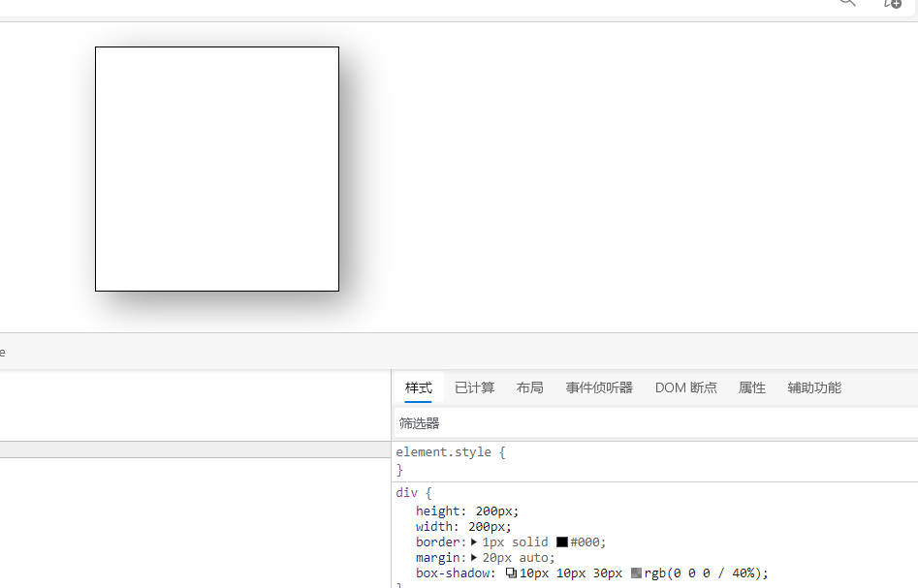Select the box-shadow property name
The height and width of the screenshot is (588, 918).
455,573
